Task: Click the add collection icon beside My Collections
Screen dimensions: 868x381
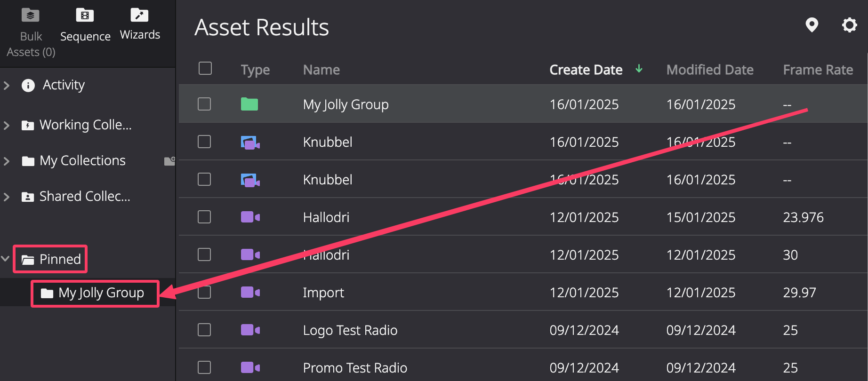Action: 169,161
